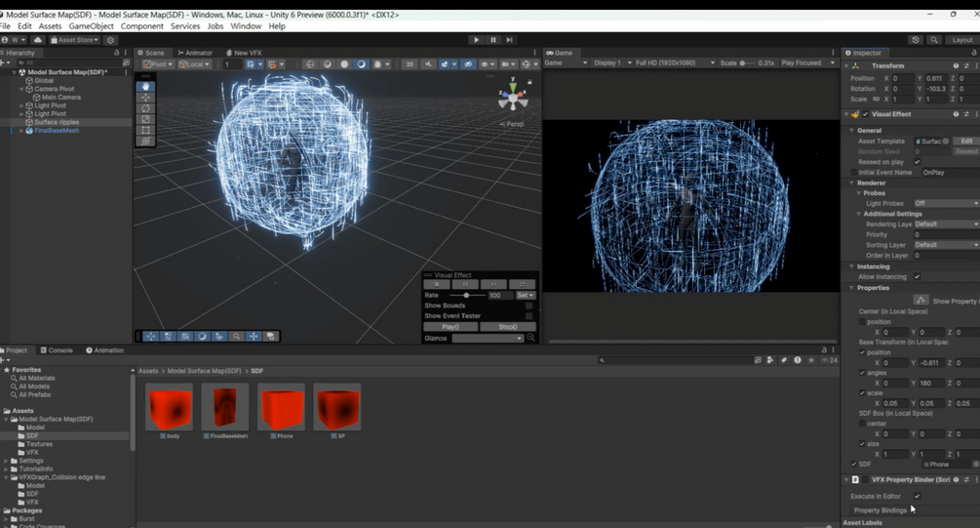Toggle Execute In Editor checkbox

(x=917, y=496)
